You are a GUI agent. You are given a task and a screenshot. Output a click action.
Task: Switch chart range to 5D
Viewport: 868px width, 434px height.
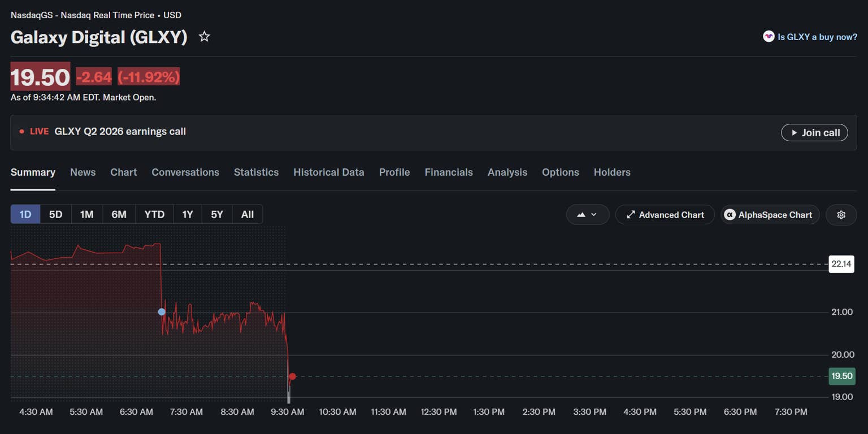pyautogui.click(x=55, y=214)
